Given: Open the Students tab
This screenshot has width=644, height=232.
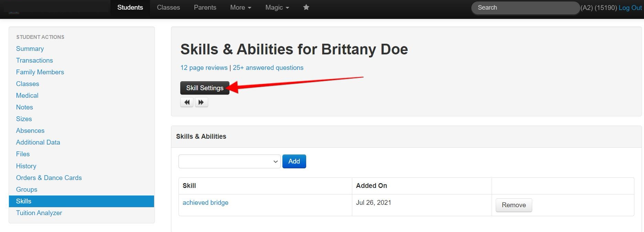Looking at the screenshot, I should click(x=130, y=7).
